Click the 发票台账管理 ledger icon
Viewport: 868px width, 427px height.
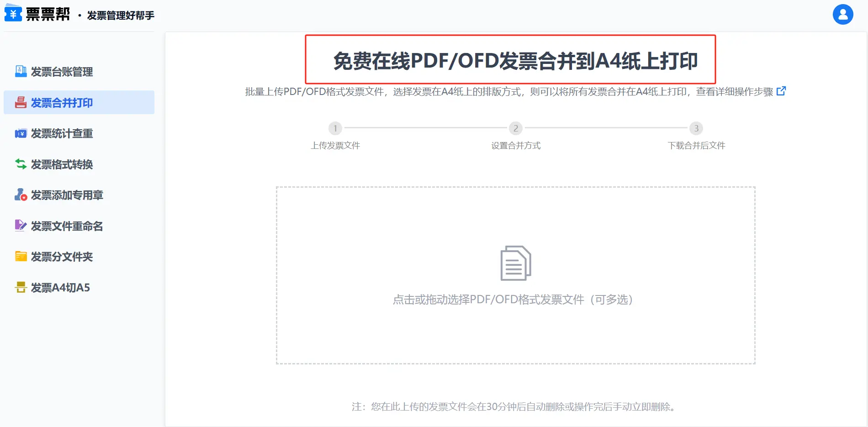21,71
